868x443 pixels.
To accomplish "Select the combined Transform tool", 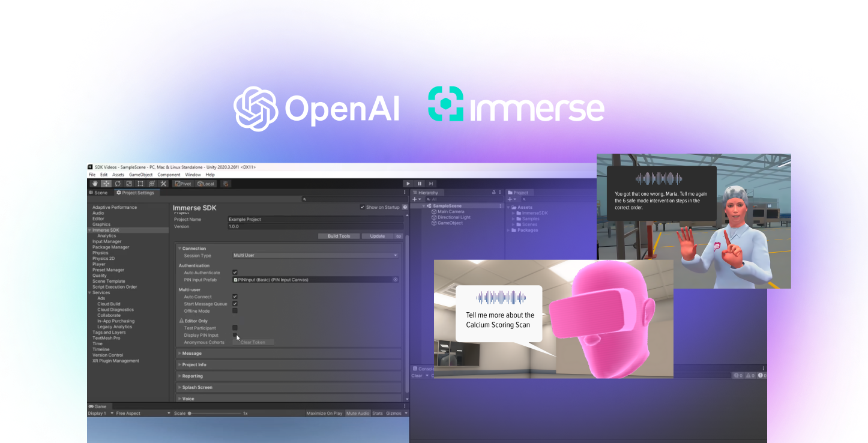I will (152, 184).
